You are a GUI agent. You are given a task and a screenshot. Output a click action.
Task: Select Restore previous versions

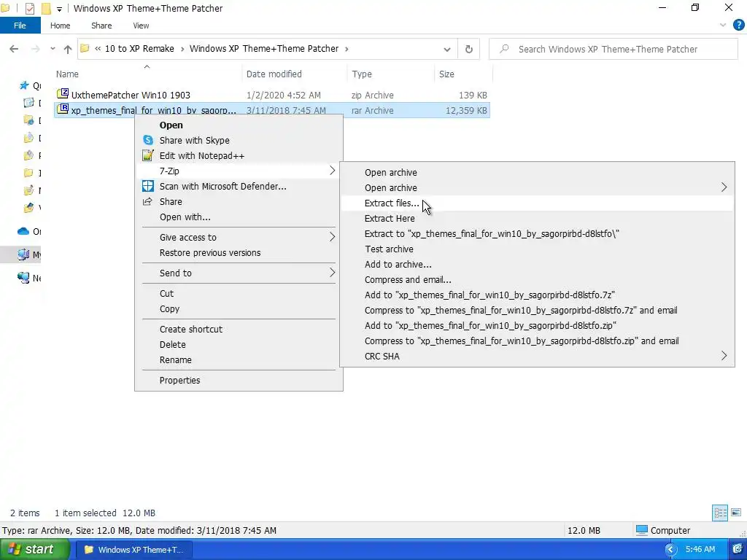[239, 252]
